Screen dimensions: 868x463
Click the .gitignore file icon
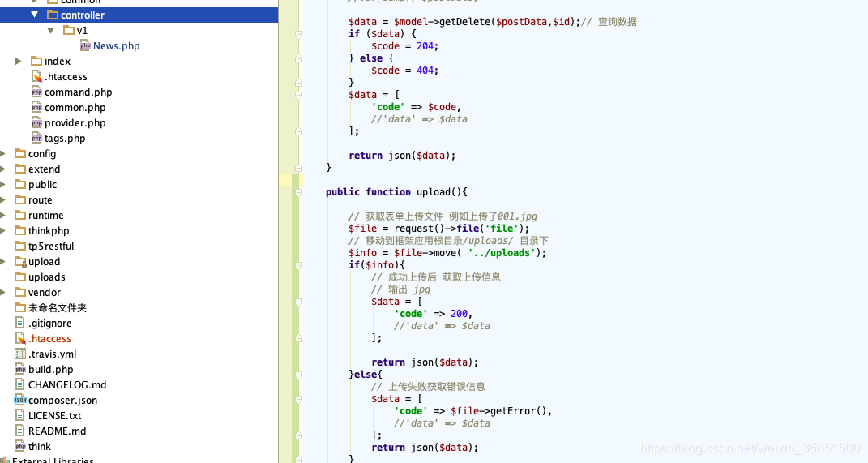tap(20, 323)
